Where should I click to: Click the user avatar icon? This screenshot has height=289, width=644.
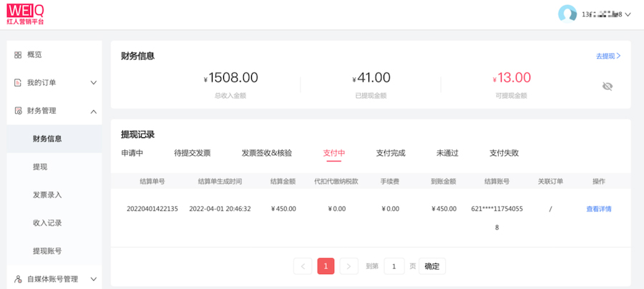[x=567, y=14]
